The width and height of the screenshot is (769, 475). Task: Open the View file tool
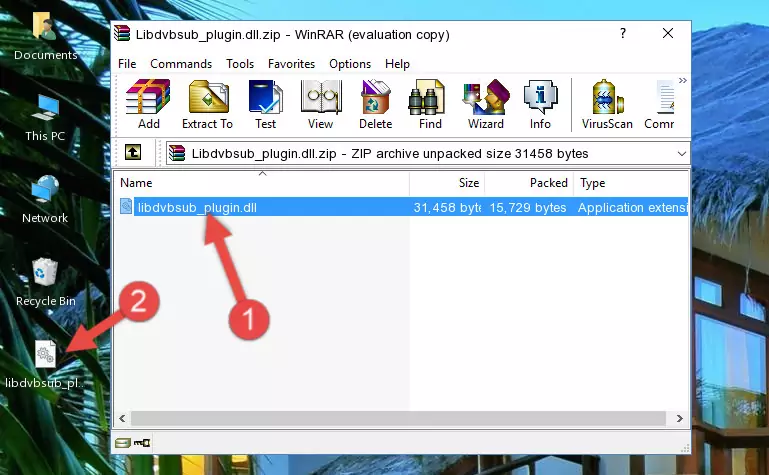[321, 104]
